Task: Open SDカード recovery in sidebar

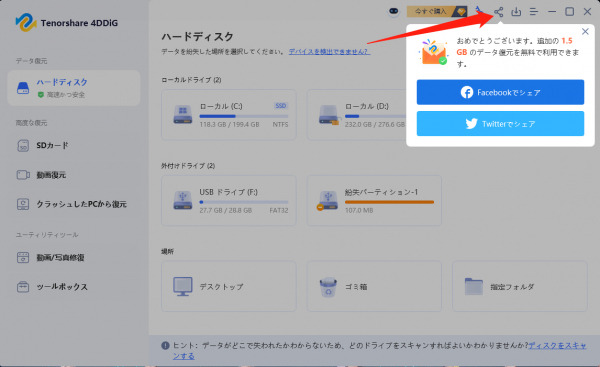Action: [73, 145]
